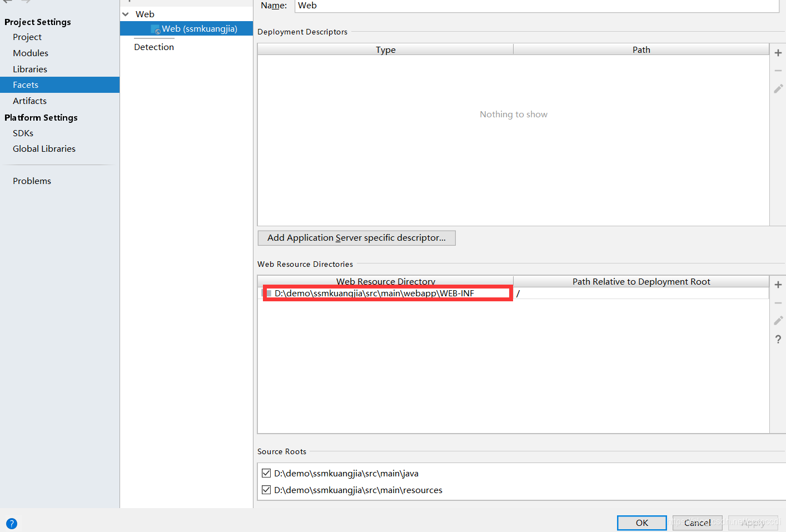The image size is (786, 532).
Task: Open Project settings
Action: point(27,37)
